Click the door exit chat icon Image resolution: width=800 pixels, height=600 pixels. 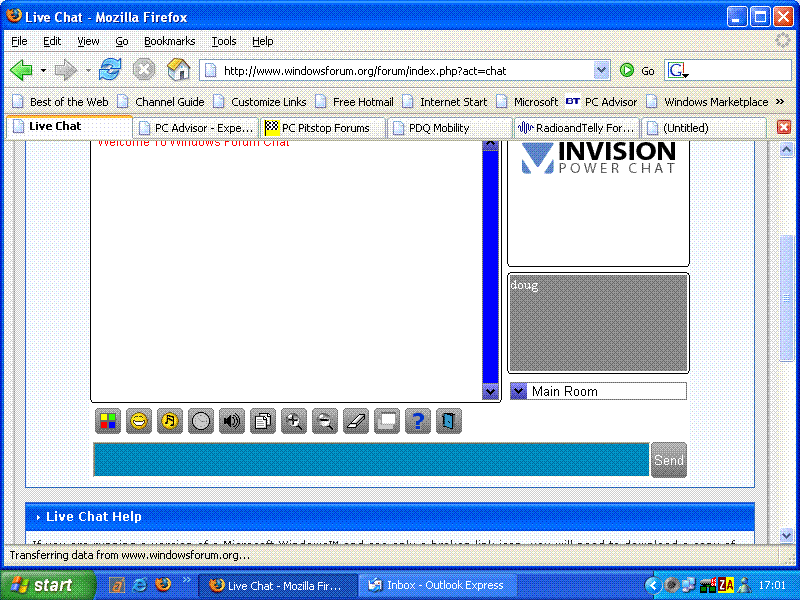(449, 421)
